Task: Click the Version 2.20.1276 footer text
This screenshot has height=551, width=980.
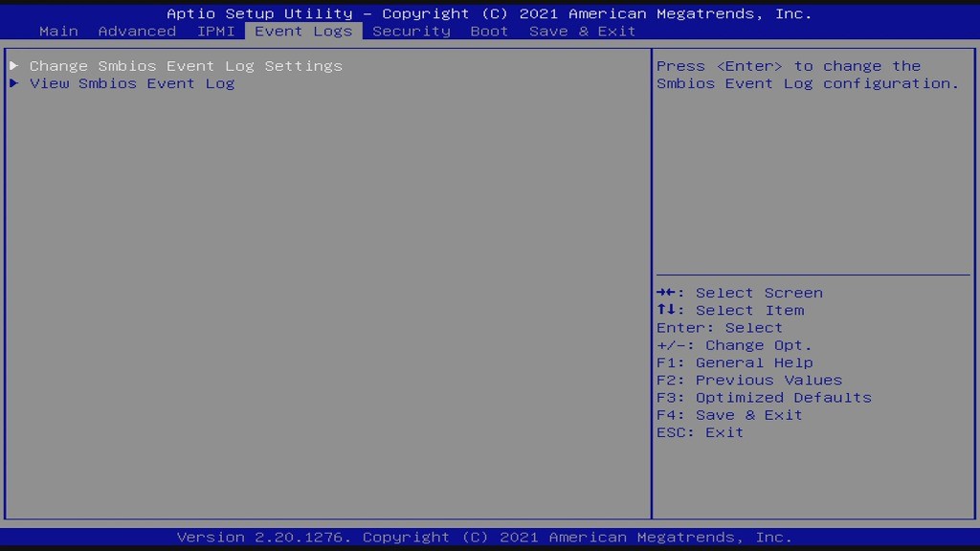Action: 484,537
